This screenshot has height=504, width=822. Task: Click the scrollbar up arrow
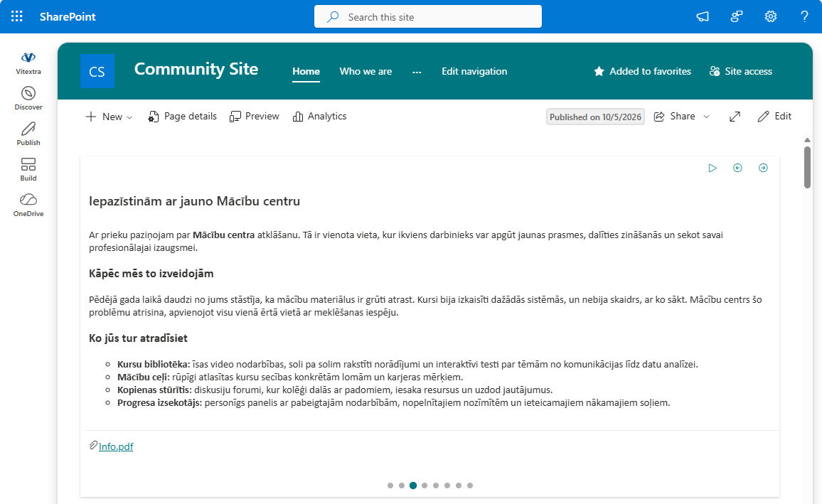tap(807, 140)
